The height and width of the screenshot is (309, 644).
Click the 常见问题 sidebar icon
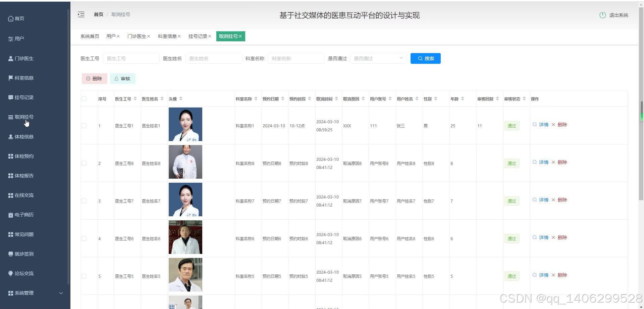click(x=11, y=234)
